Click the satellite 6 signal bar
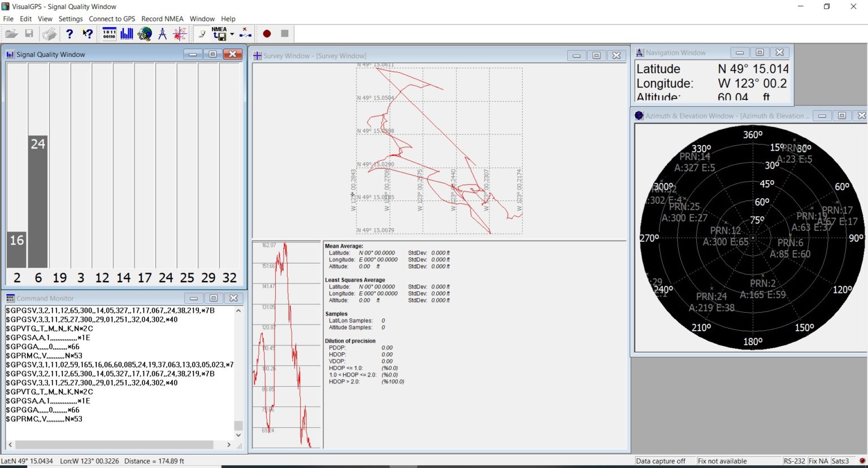 (38, 201)
